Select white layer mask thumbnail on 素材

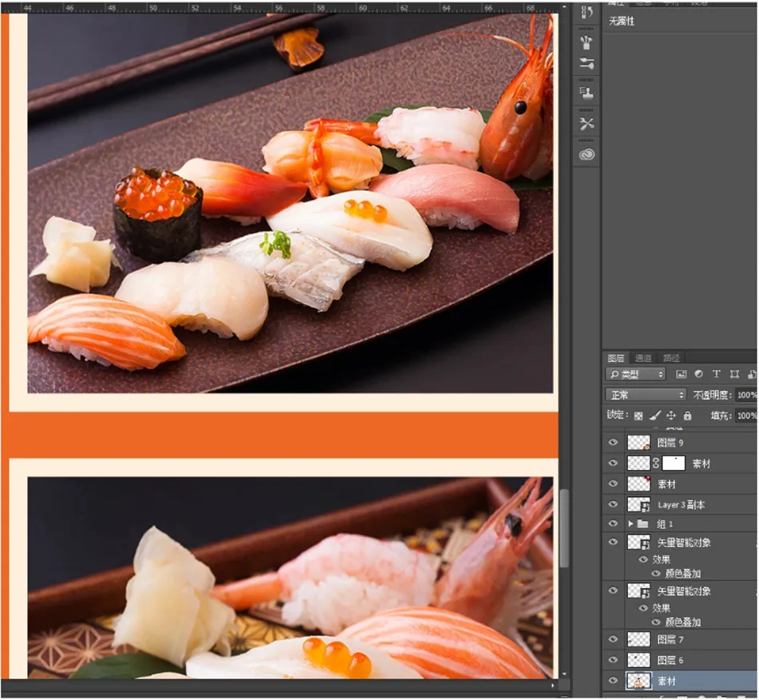674,463
